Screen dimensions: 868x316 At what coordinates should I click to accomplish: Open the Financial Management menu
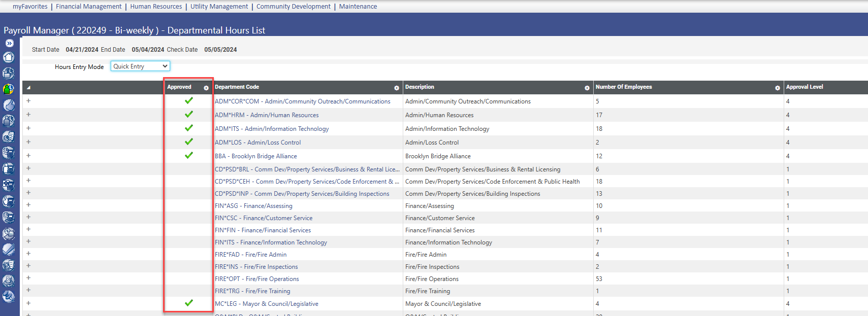click(89, 7)
